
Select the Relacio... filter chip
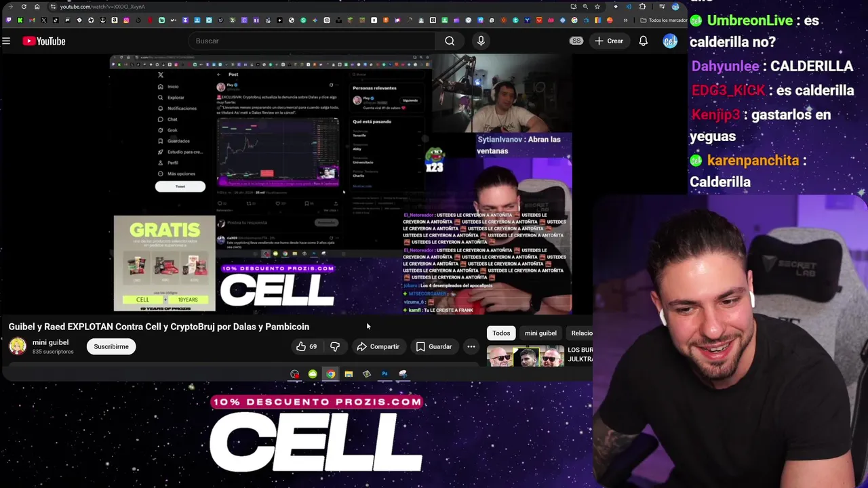click(x=580, y=333)
